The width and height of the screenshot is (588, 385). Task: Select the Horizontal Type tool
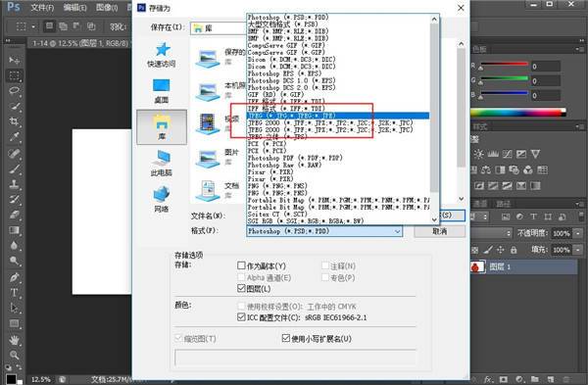15,292
